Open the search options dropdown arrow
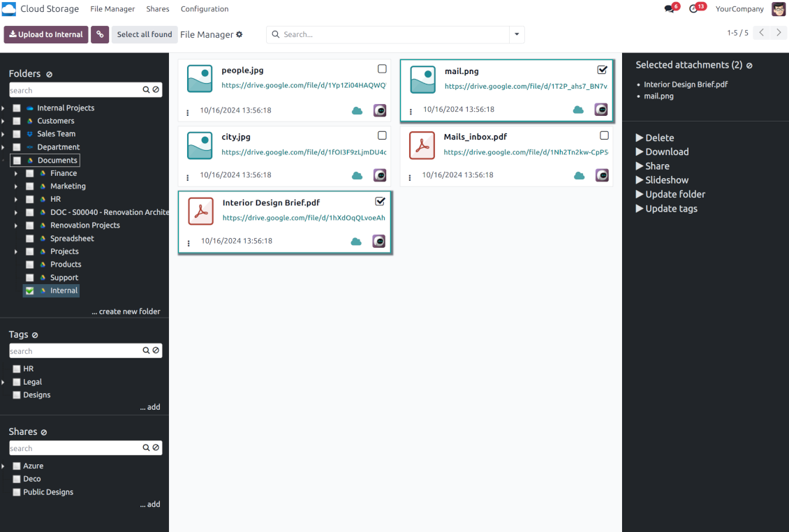 click(x=517, y=34)
